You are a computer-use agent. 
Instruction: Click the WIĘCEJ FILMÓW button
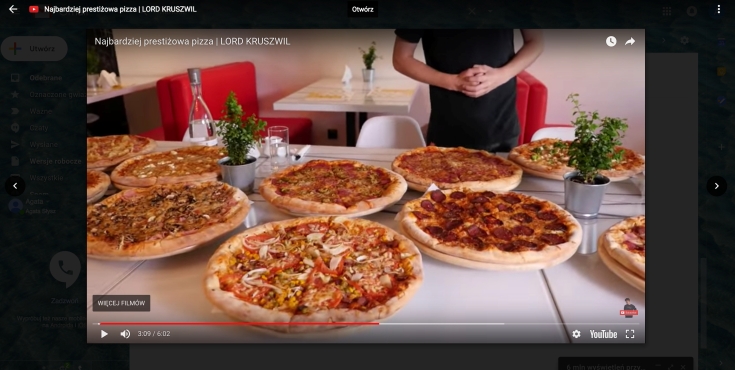click(121, 303)
